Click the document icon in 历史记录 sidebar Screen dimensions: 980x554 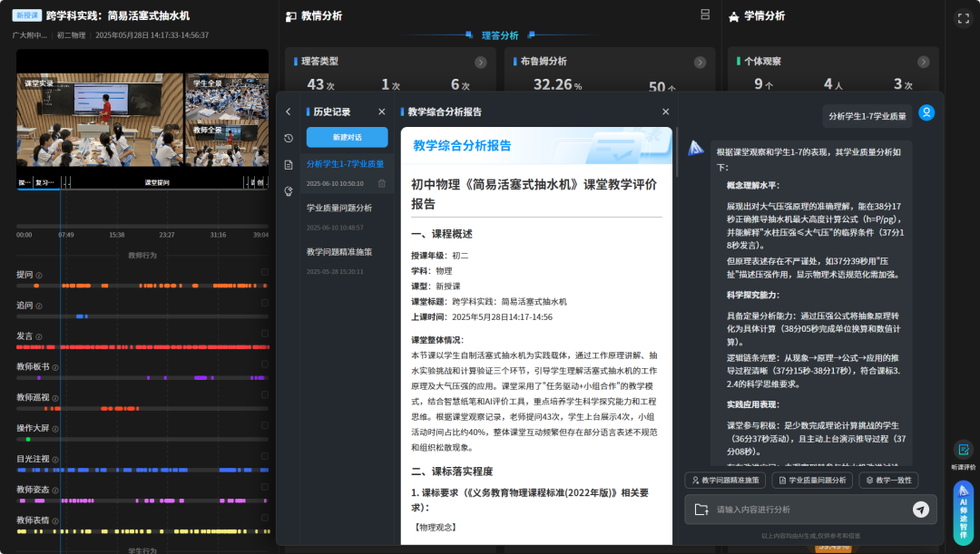coord(289,165)
